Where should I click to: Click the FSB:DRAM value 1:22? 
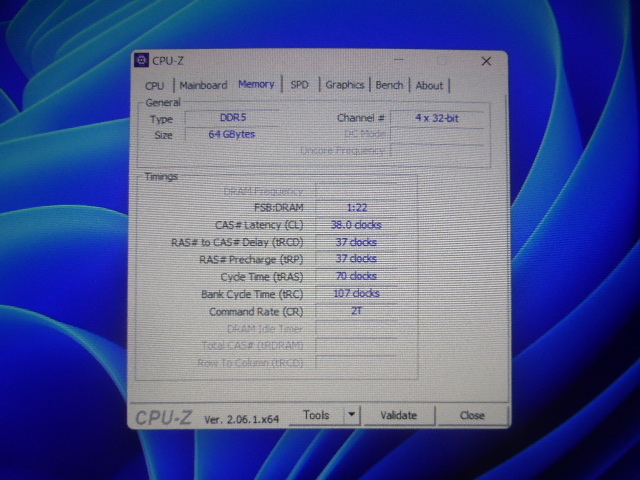(x=357, y=208)
